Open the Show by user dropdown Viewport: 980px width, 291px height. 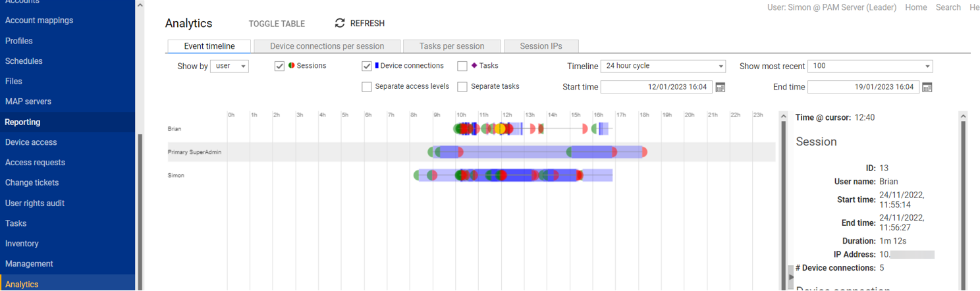point(229,66)
